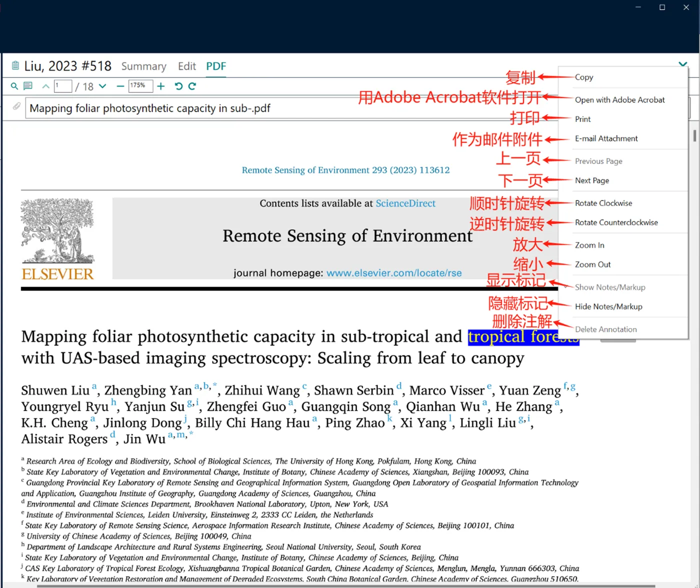Minimize the window
This screenshot has height=588, width=700.
(638, 7)
